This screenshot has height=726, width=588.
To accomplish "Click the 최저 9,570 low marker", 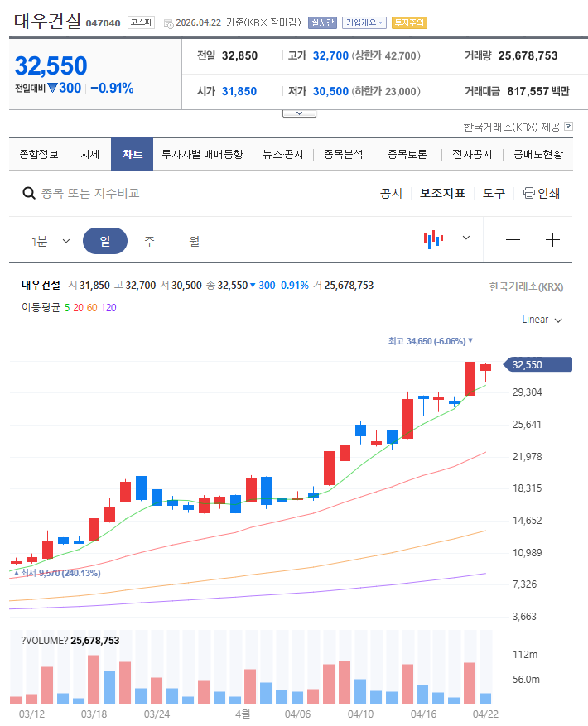I will [x=57, y=573].
